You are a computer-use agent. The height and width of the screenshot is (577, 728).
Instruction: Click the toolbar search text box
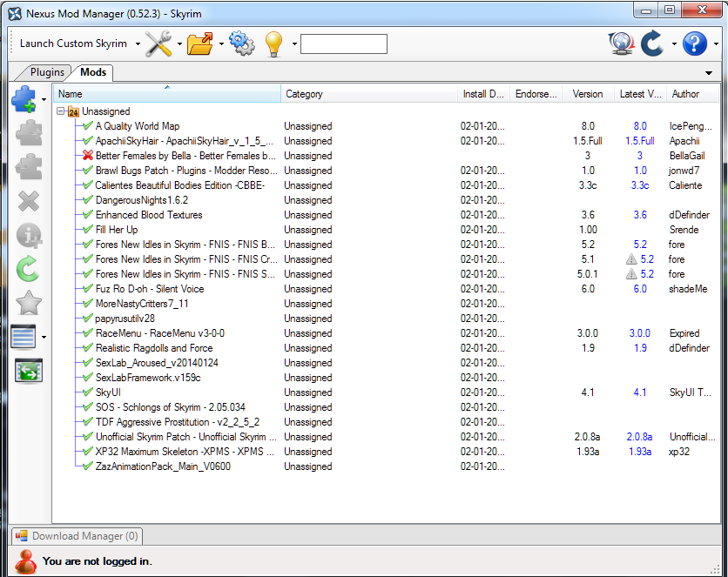(x=344, y=44)
